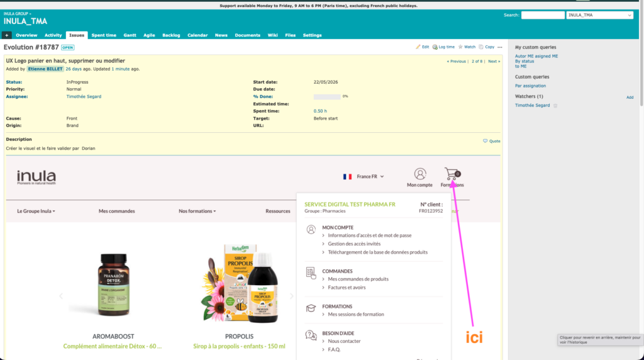Viewport: 644px width, 360px height.
Task: Switch to the Agile tab
Action: [x=149, y=35]
